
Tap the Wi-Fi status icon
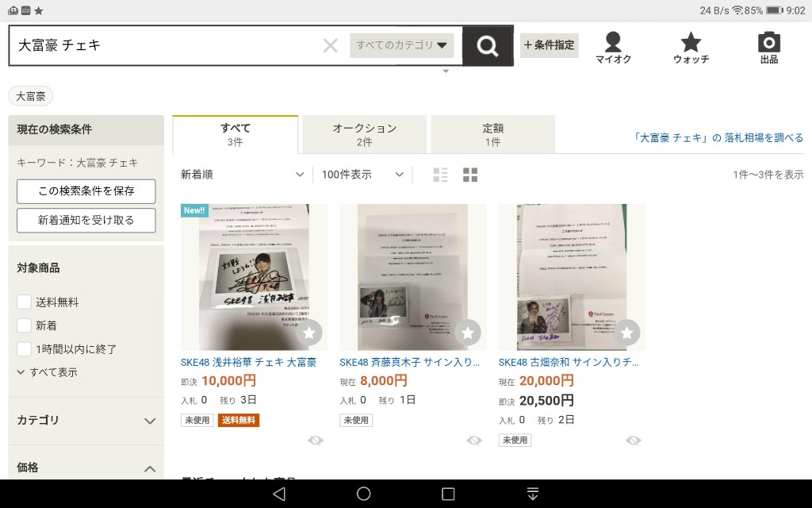(737, 10)
